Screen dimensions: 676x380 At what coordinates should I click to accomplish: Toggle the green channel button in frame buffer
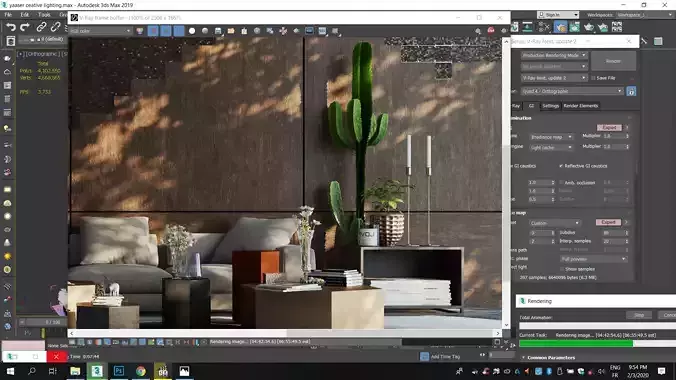pyautogui.click(x=166, y=31)
